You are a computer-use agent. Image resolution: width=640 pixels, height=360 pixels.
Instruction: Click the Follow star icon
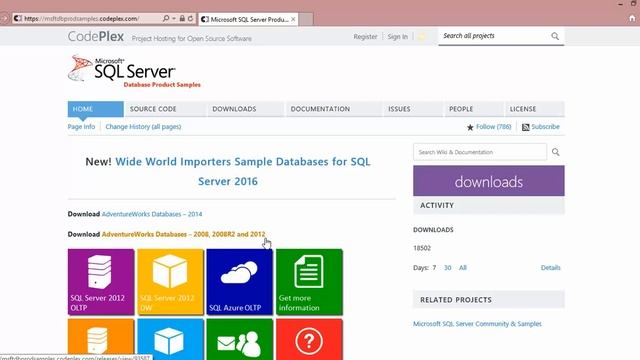(470, 127)
